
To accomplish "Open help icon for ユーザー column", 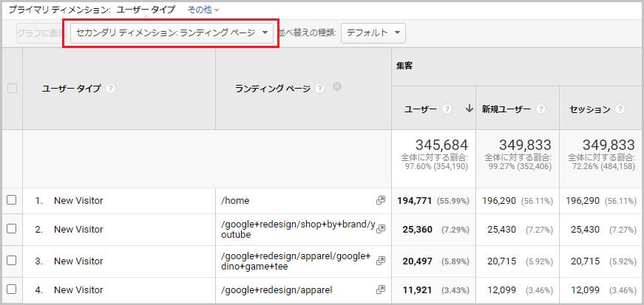I will 447,109.
